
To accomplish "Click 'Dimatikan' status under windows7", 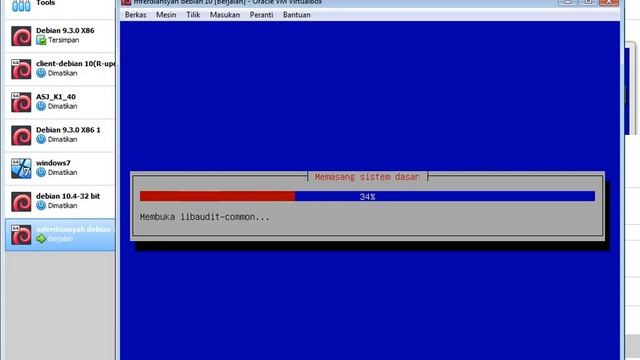I will pos(62,173).
